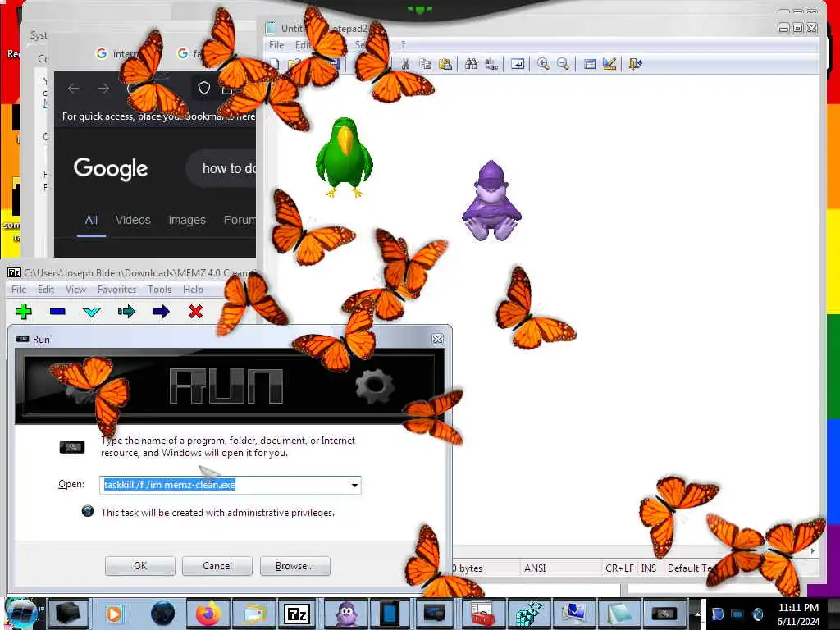The width and height of the screenshot is (840, 630).
Task: Click the Test checkmark-arrow icon in 7-Zip
Action: [92, 311]
